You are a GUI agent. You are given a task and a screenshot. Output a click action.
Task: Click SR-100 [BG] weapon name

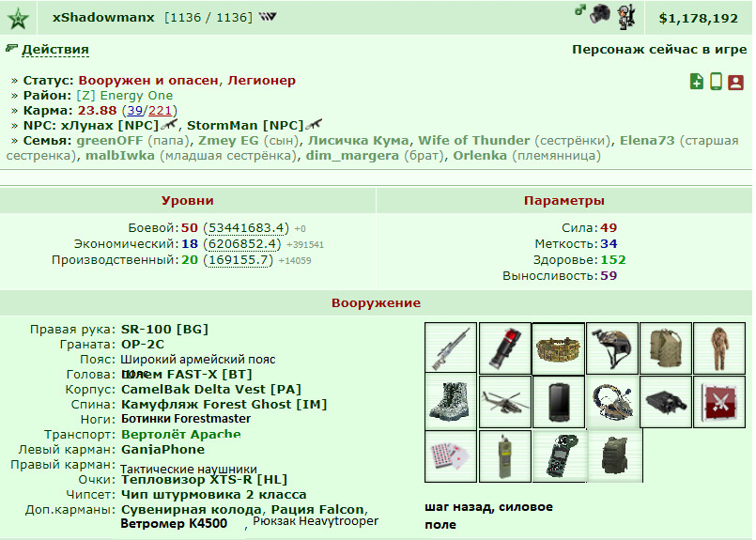(x=164, y=330)
